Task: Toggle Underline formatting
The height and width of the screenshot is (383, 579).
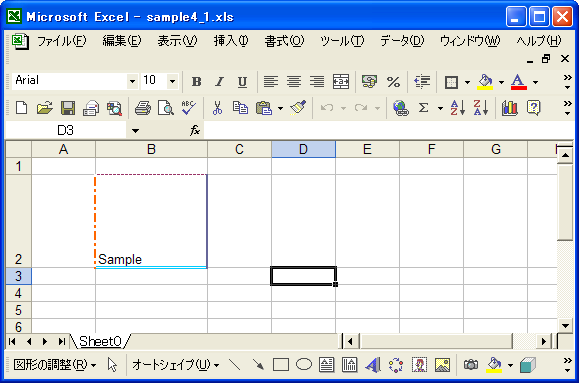Action: (x=242, y=82)
